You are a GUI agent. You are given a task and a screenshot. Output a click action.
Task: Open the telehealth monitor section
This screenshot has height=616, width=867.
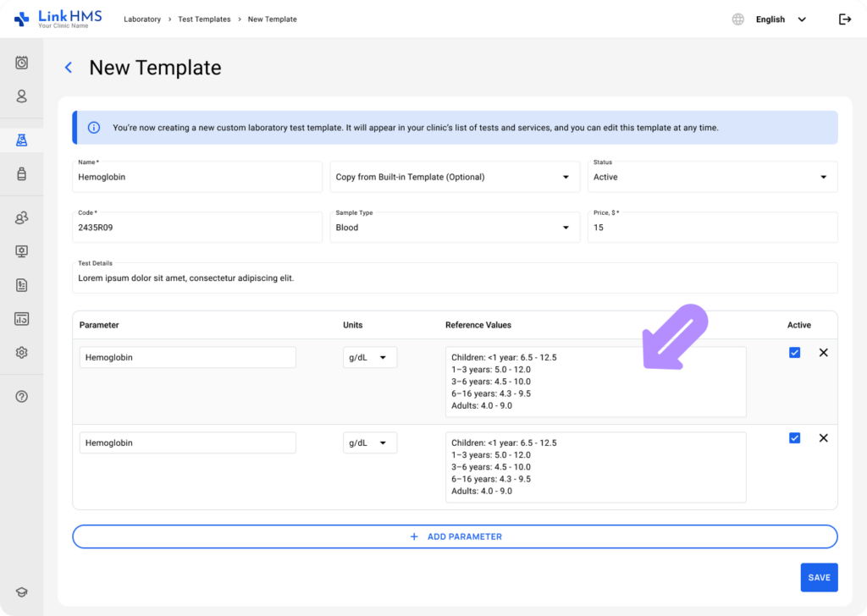pyautogui.click(x=21, y=251)
